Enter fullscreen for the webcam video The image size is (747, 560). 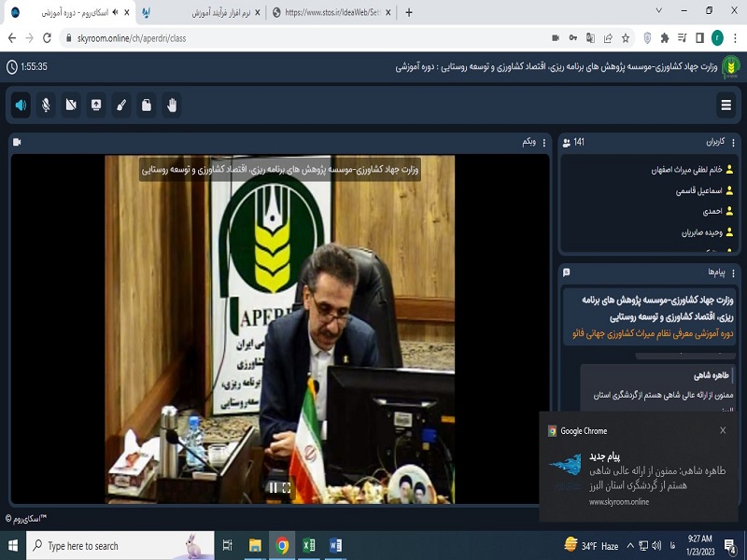[x=287, y=487]
